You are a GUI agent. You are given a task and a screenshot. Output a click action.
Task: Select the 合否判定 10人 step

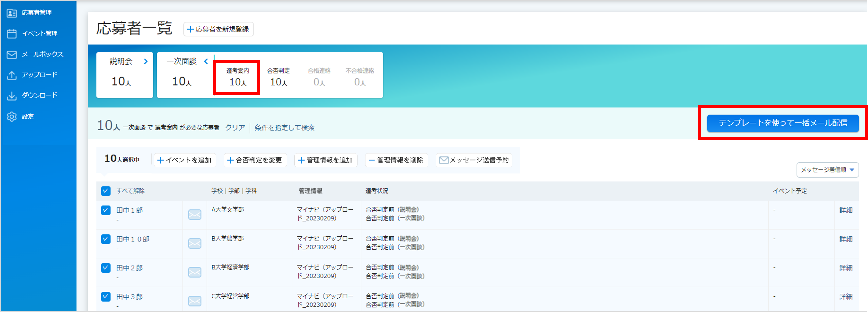click(278, 77)
